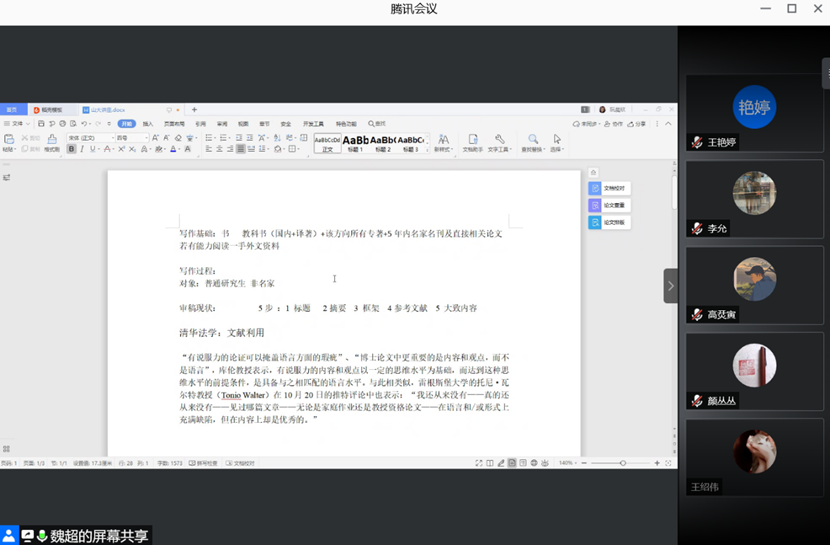Open the Find and Replace (查找替换) tool
This screenshot has width=830, height=545.
[x=533, y=142]
